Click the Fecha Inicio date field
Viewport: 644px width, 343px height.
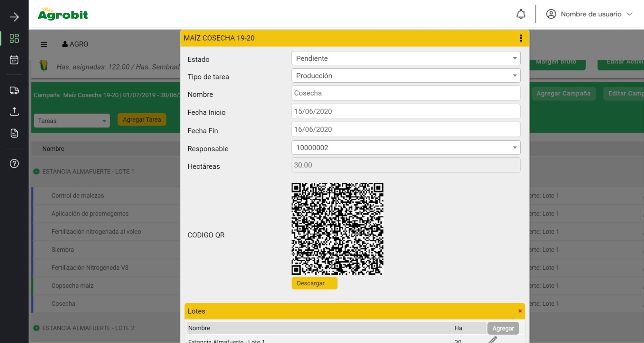point(406,111)
